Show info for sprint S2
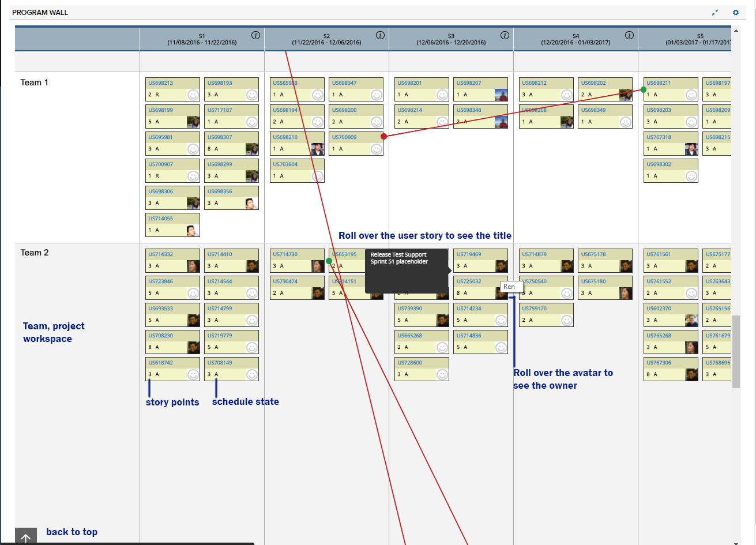The image size is (756, 545). [x=380, y=35]
